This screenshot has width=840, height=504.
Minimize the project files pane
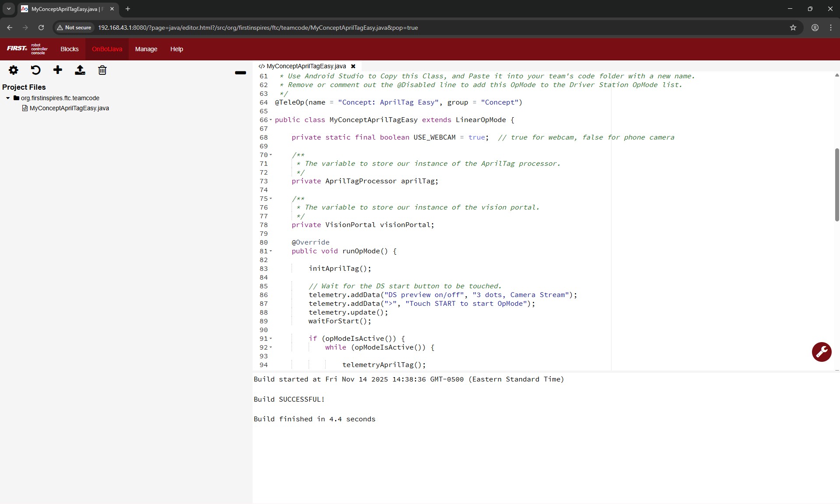(x=240, y=73)
